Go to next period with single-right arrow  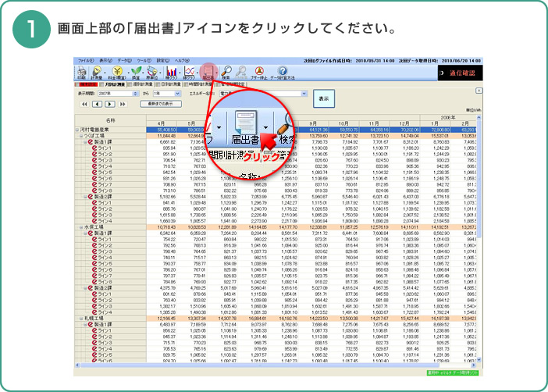110,104
